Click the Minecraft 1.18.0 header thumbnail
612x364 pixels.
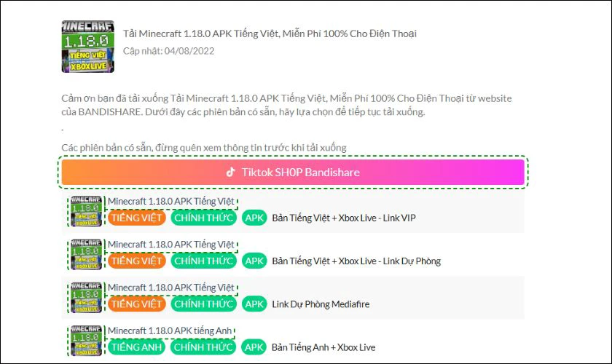(x=87, y=47)
